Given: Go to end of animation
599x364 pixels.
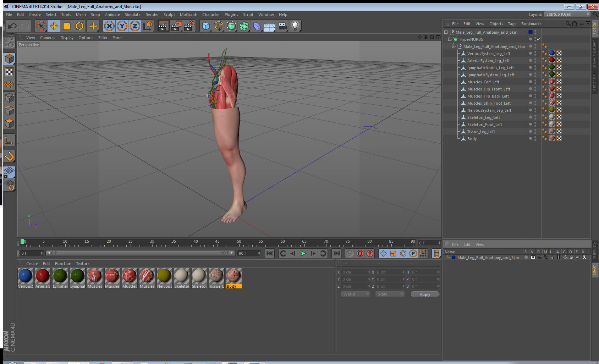Looking at the screenshot, I should [336, 253].
